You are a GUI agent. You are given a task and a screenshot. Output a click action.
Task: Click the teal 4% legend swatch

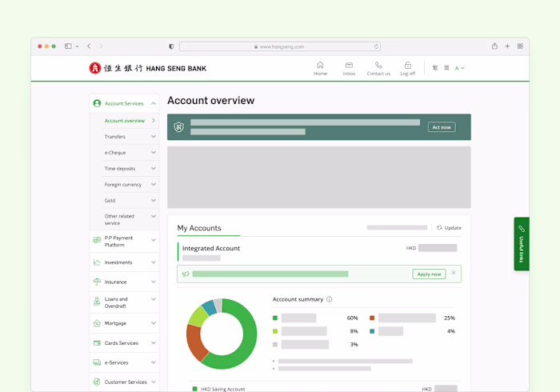372,331
